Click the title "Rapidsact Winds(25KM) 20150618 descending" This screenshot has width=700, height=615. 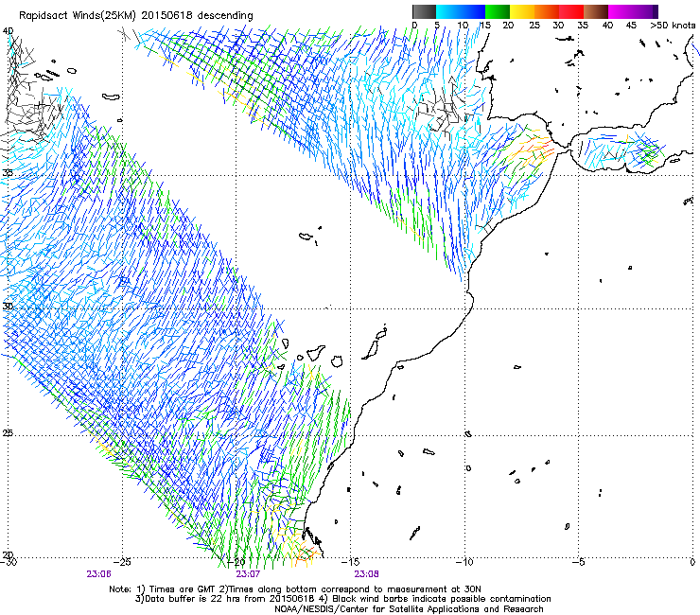tap(135, 16)
